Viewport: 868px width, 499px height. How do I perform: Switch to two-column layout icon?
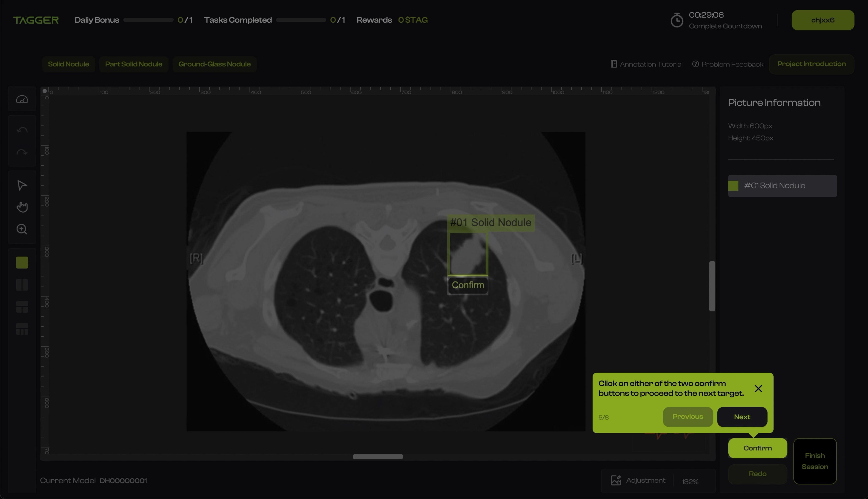point(22,285)
